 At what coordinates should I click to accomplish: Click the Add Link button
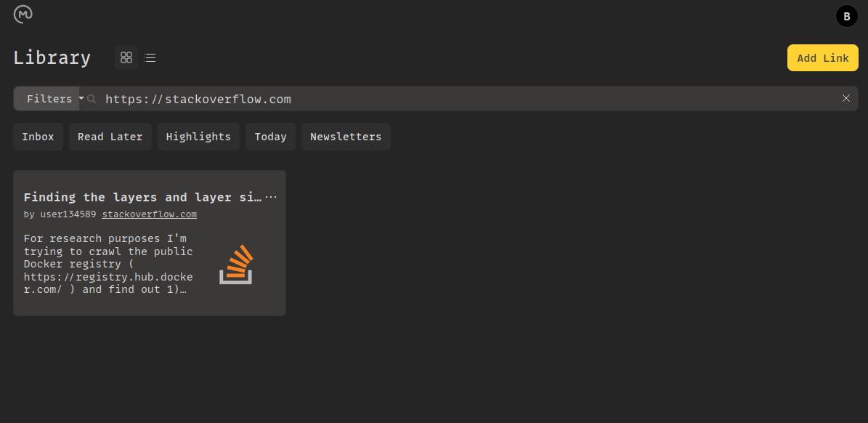tap(822, 57)
